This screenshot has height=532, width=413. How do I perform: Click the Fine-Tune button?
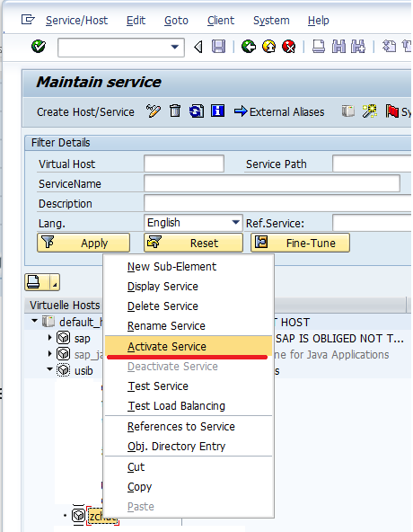[x=300, y=243]
